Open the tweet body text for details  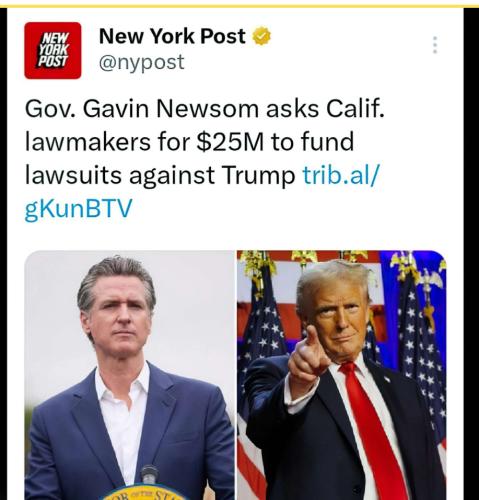coord(205,159)
